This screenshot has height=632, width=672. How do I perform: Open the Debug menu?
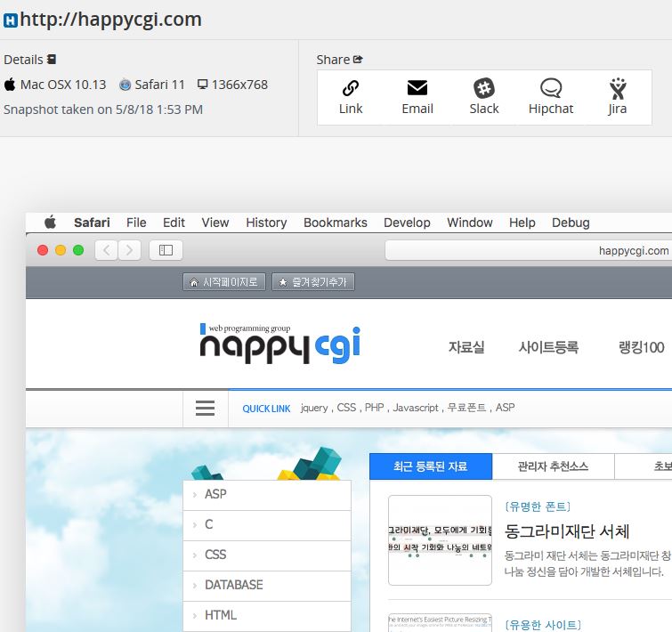point(571,223)
